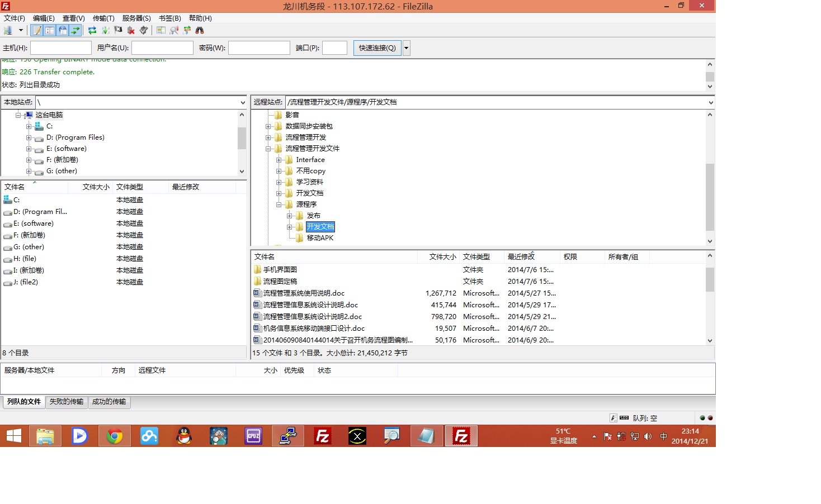Click the Cancel current operation icon

coord(118,30)
